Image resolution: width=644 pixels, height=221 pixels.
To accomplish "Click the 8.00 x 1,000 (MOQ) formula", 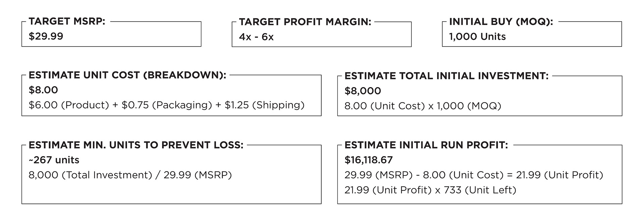I will point(423,106).
